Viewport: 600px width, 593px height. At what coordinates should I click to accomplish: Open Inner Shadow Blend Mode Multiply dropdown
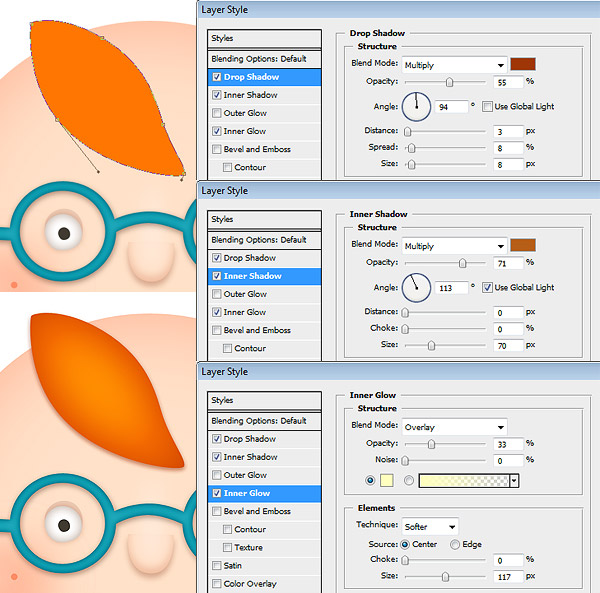(x=454, y=246)
